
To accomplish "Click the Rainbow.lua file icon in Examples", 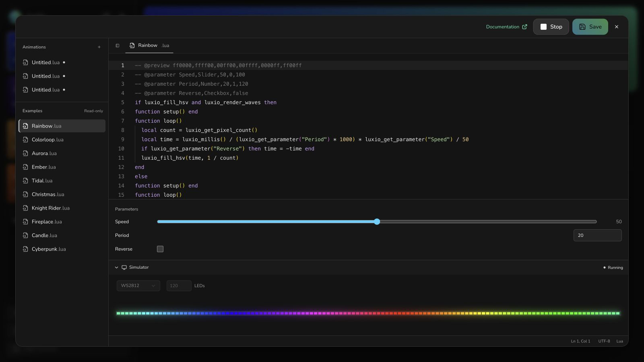I will (25, 126).
